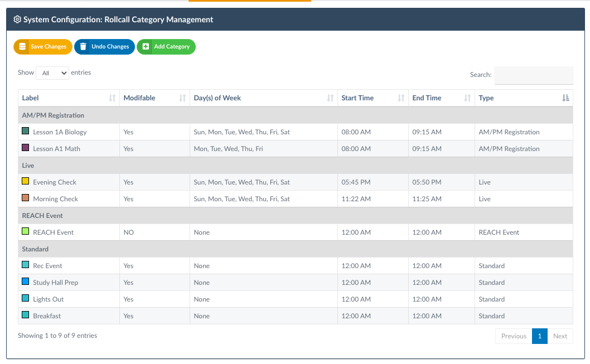The width and height of the screenshot is (590, 364).
Task: Select the REACH Event label in table row
Action: pyautogui.click(x=53, y=232)
